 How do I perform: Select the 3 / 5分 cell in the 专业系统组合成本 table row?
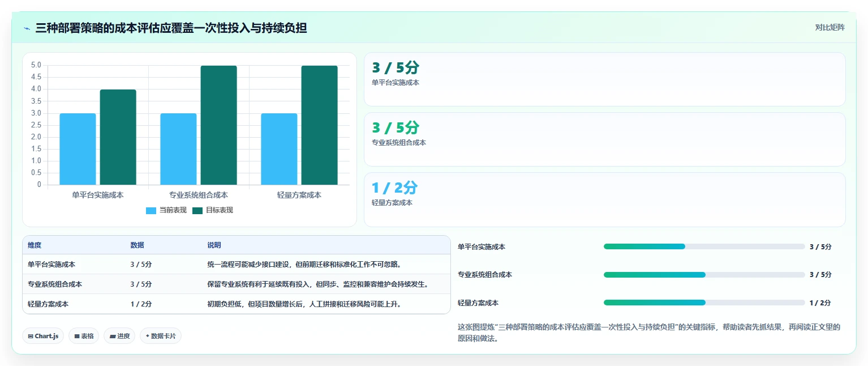click(x=141, y=284)
